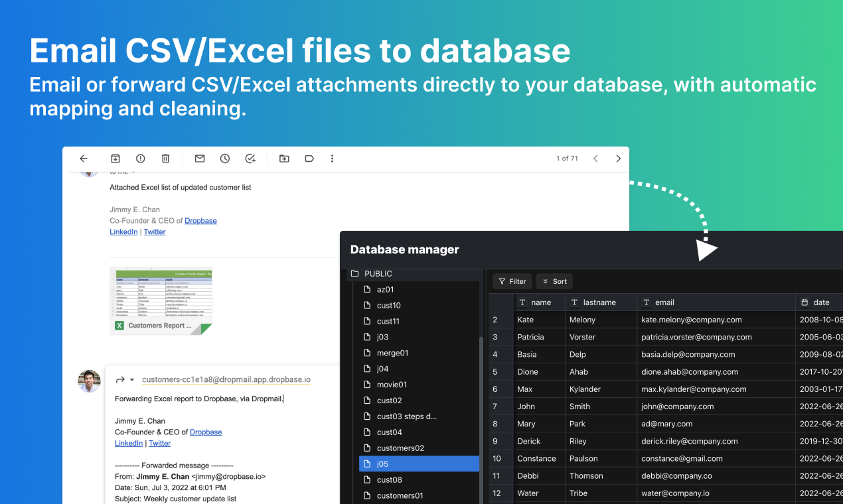
Task: Delete the email using the trash icon
Action: click(165, 158)
